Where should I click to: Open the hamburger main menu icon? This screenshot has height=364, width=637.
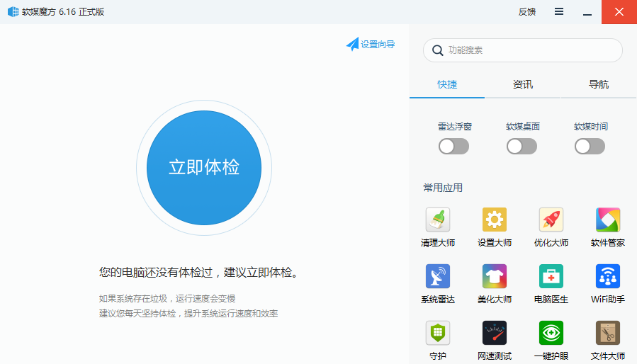pyautogui.click(x=559, y=12)
